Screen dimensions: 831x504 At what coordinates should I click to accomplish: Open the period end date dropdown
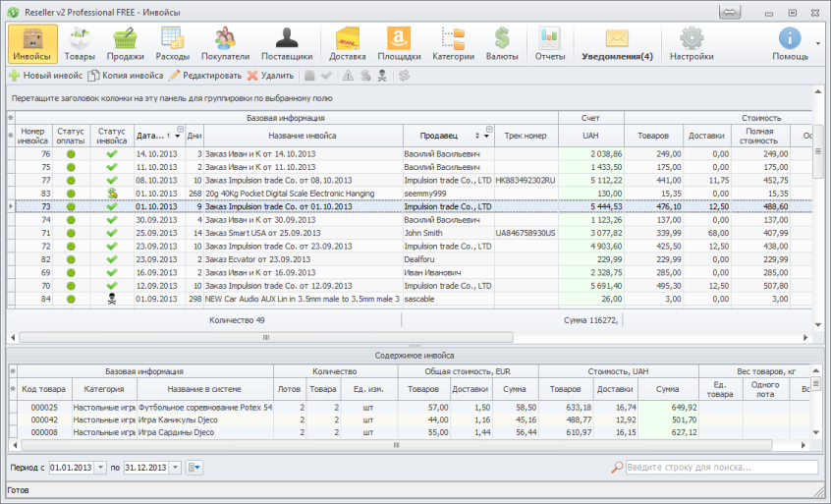(x=176, y=468)
